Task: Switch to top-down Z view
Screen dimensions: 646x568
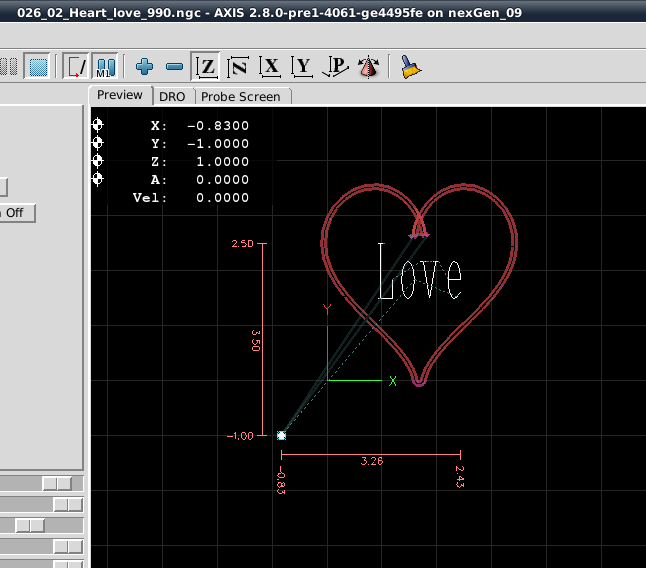Action: click(206, 67)
